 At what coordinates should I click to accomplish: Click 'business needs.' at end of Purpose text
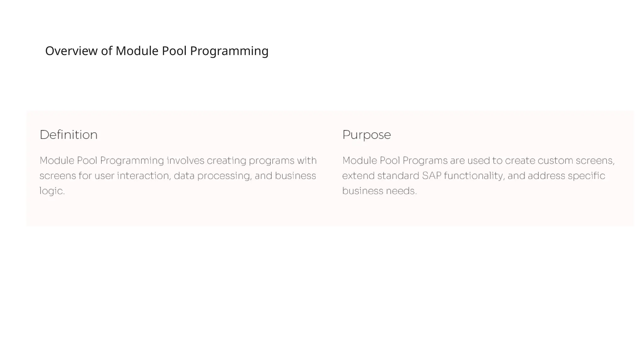click(379, 191)
